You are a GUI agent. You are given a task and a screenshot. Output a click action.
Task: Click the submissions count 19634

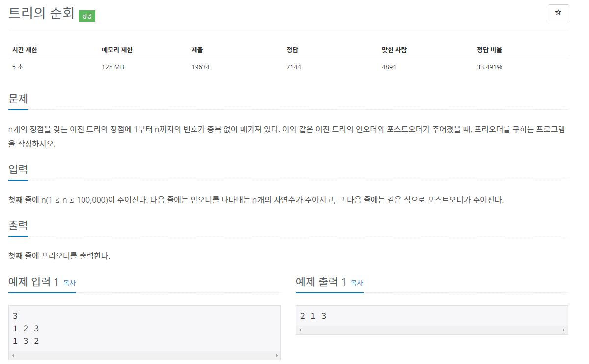coord(200,67)
